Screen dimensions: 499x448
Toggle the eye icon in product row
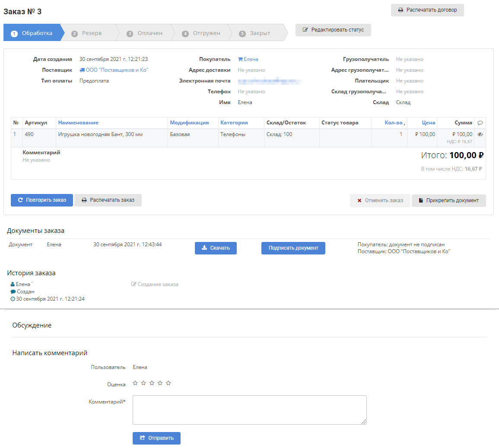point(480,134)
